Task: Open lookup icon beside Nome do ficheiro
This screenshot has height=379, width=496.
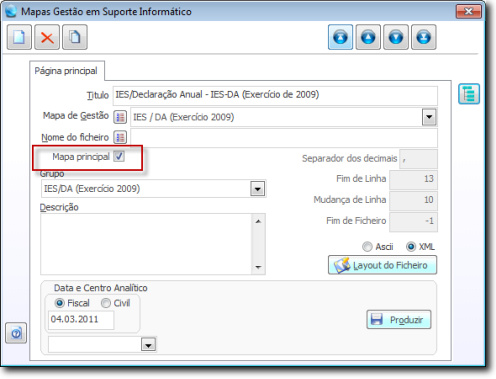Action: [x=120, y=137]
